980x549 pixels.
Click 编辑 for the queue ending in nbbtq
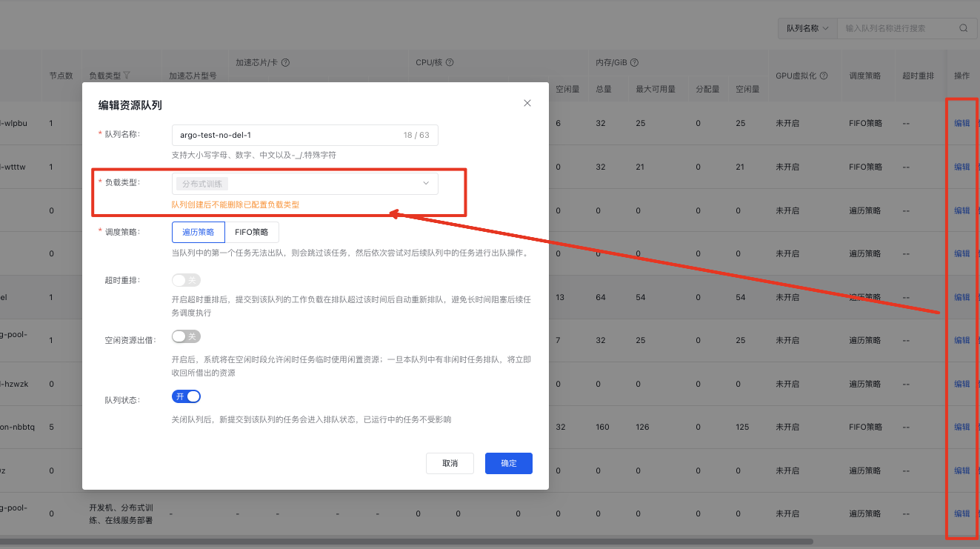click(961, 427)
